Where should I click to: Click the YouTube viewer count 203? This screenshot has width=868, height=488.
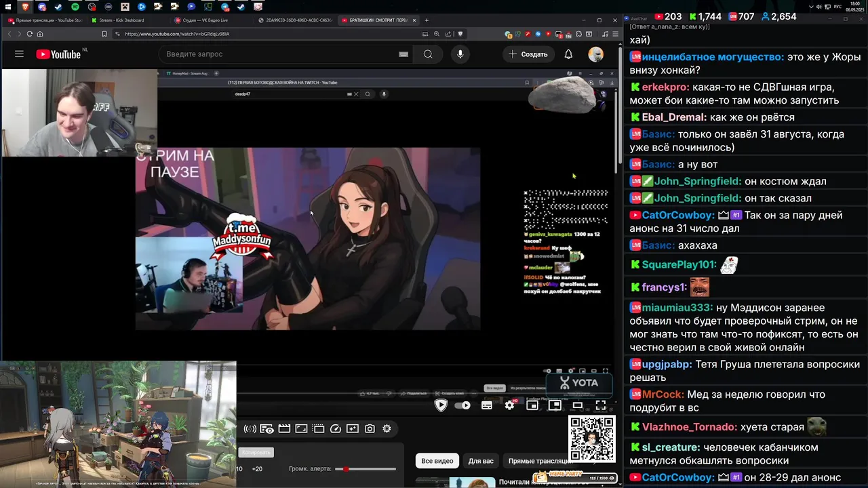point(673,16)
